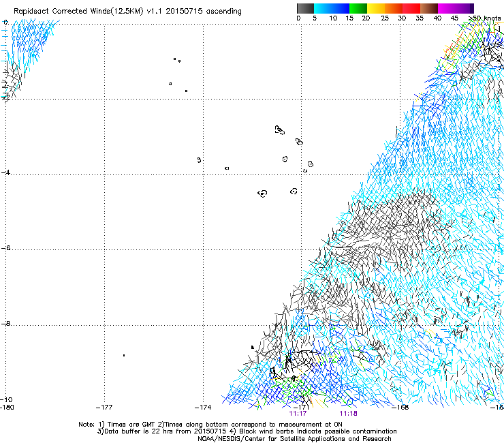The width and height of the screenshot is (504, 443).
Task: Click the -4 latitude axis label
Action: [x=5, y=172]
